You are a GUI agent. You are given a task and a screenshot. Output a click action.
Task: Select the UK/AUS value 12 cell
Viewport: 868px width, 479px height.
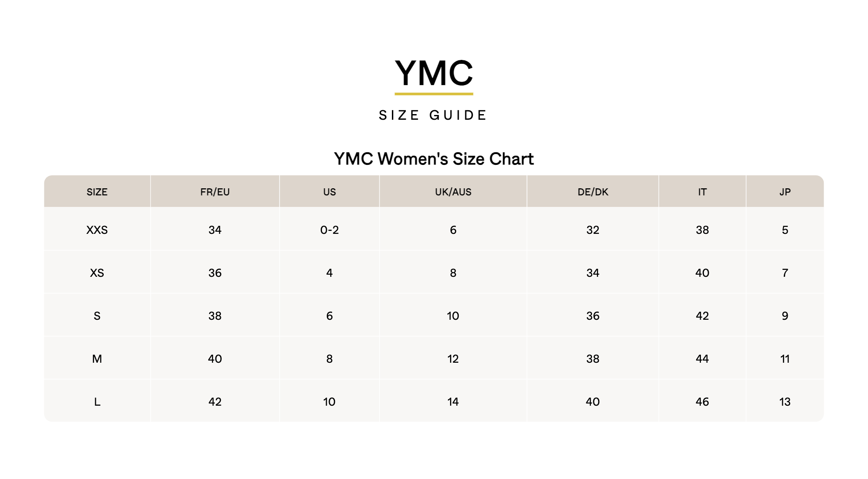[453, 359]
